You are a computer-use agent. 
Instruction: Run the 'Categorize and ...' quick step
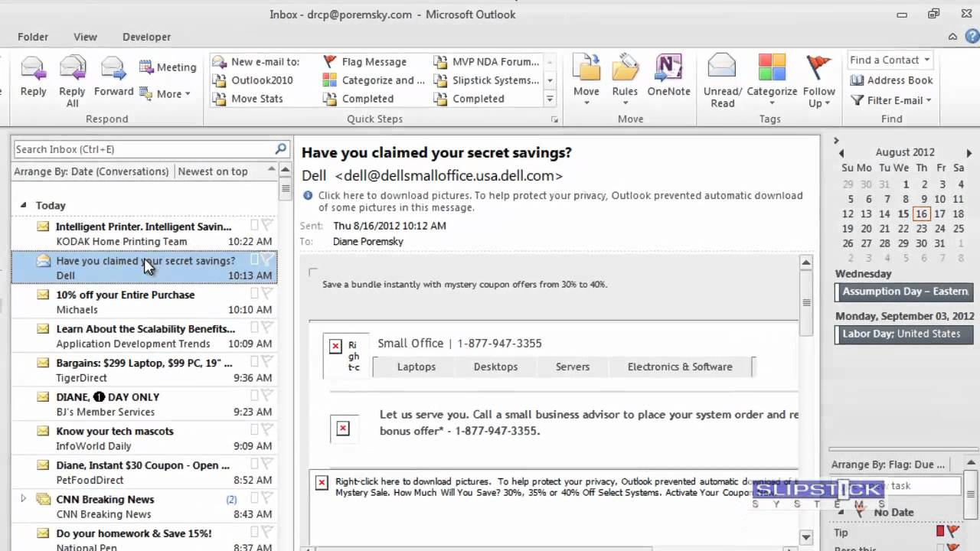(374, 80)
